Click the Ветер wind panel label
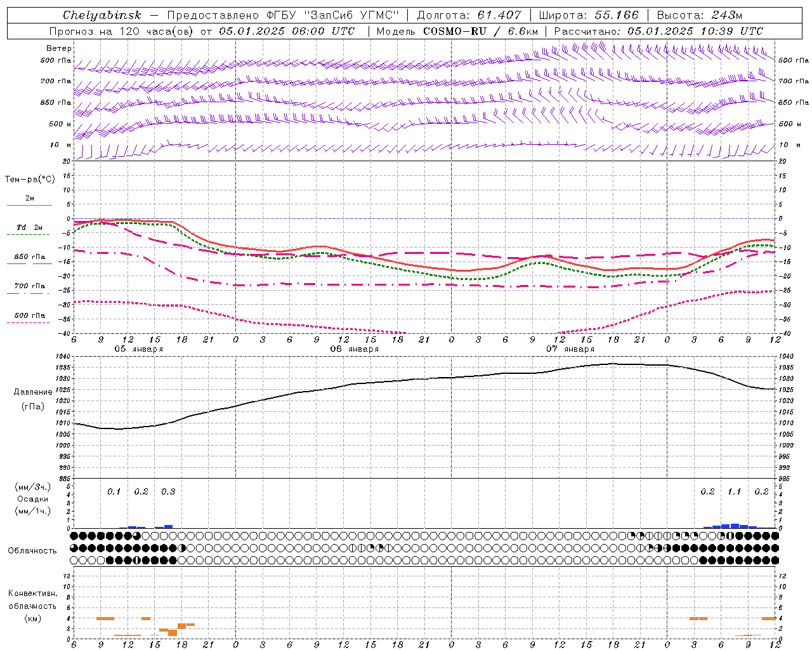The height and width of the screenshot is (650, 812). (x=59, y=48)
